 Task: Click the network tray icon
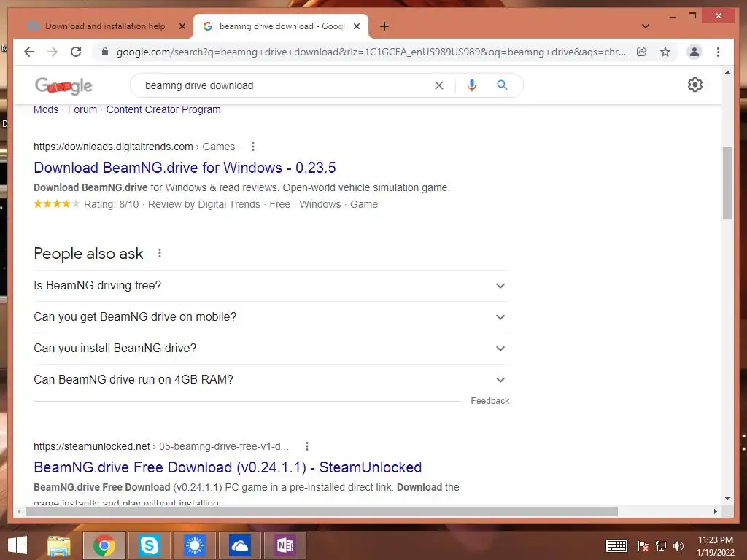tap(661, 545)
